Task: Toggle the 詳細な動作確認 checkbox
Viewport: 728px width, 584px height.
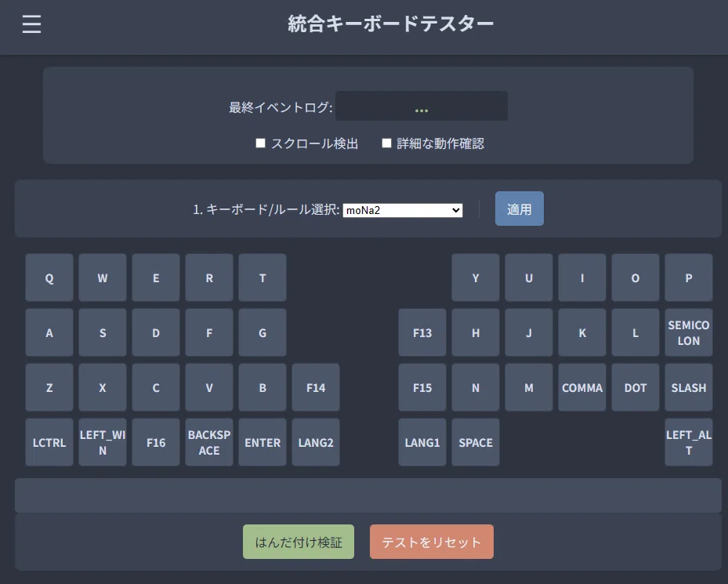Action: click(386, 143)
